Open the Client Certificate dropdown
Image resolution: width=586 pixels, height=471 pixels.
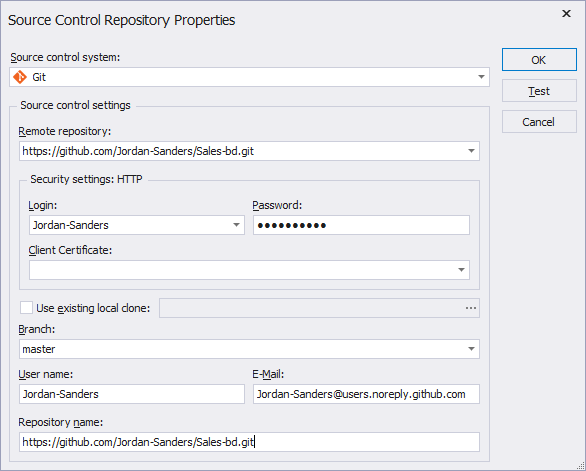461,270
